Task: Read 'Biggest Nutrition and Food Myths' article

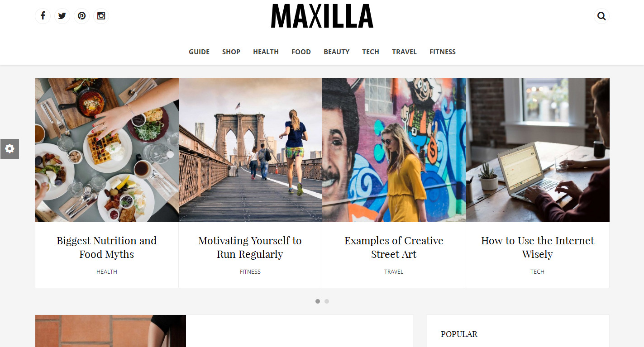Action: pos(107,247)
